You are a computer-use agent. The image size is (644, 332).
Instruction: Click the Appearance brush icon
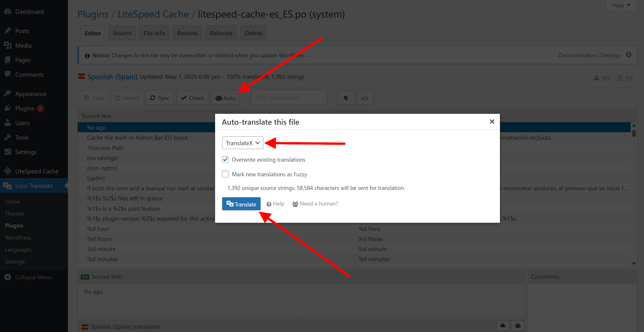coord(8,94)
